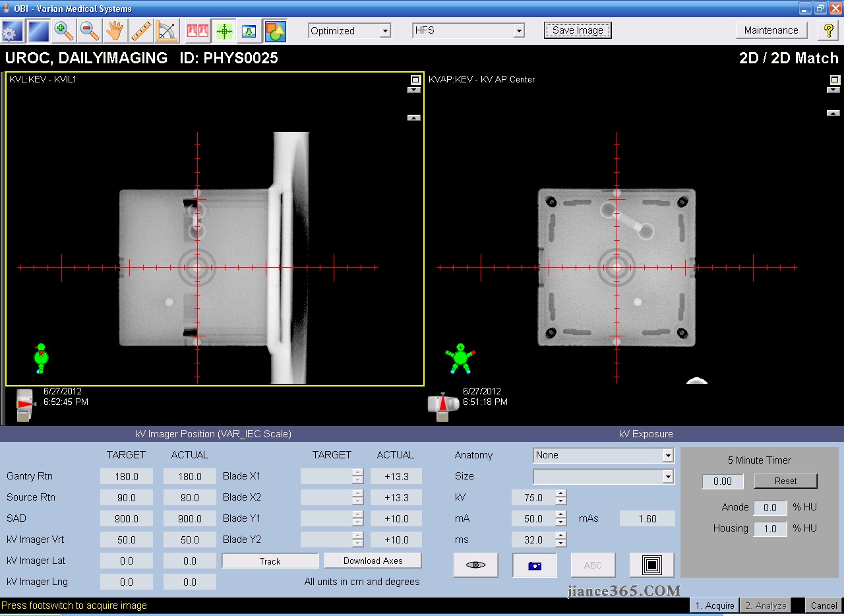
Task: Click the 5 Minute Timer value 0.00
Action: tap(723, 481)
